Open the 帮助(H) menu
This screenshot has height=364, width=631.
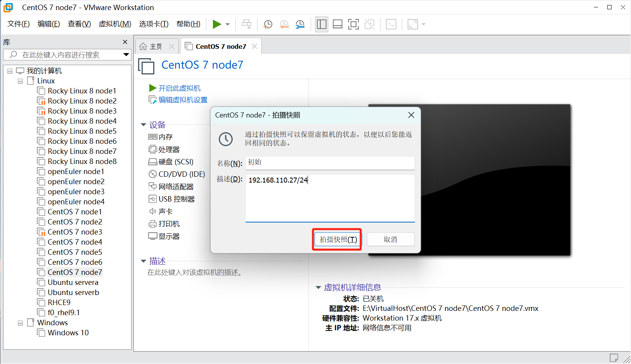pyautogui.click(x=188, y=24)
